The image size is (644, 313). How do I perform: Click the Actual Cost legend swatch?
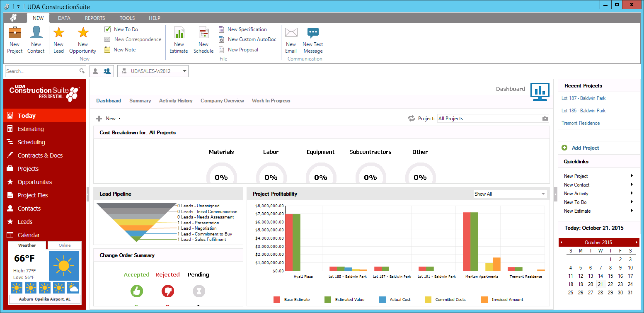pos(383,299)
